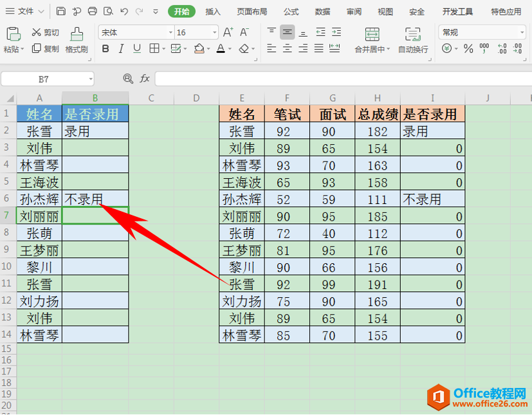
Task: Apply percent style
Action: 468,48
